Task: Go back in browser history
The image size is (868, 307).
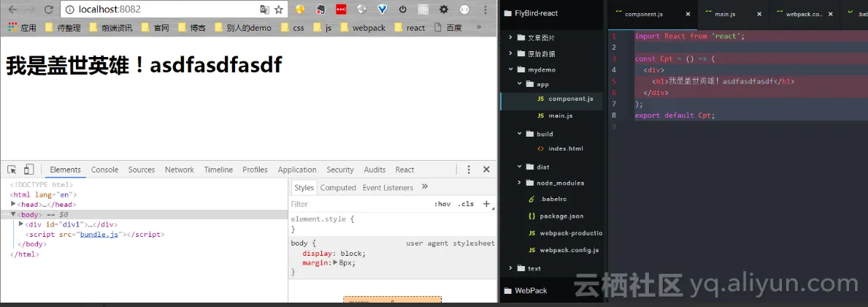Action: point(12,10)
